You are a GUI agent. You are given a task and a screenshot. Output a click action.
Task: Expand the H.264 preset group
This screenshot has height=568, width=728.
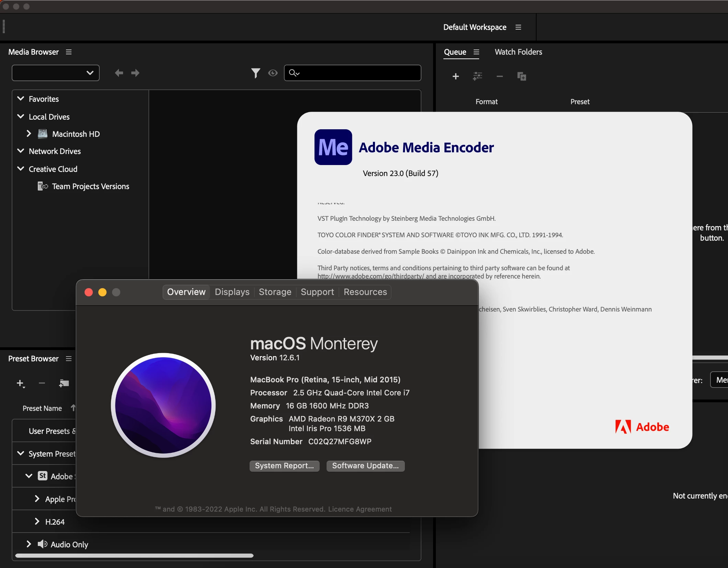(x=37, y=522)
